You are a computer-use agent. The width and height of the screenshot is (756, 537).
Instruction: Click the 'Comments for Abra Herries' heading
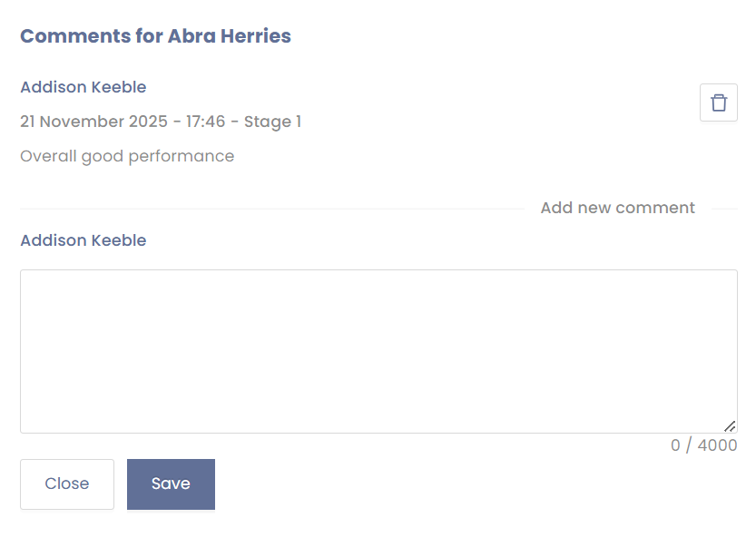coord(155,36)
